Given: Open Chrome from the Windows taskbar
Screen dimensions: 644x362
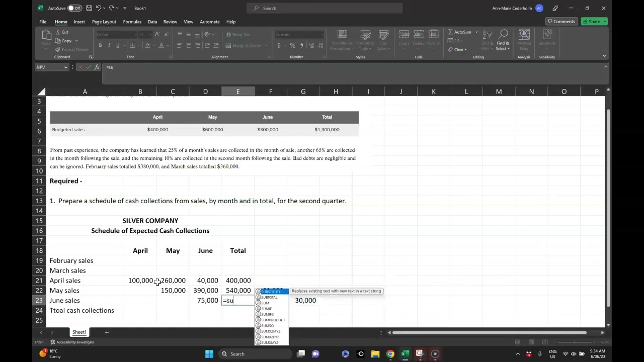Looking at the screenshot, I should pos(390,354).
